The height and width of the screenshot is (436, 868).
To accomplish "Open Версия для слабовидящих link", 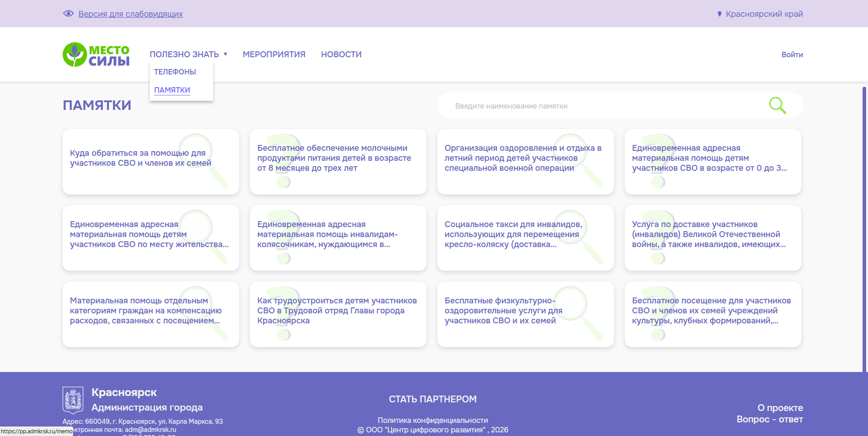I will coord(131,14).
